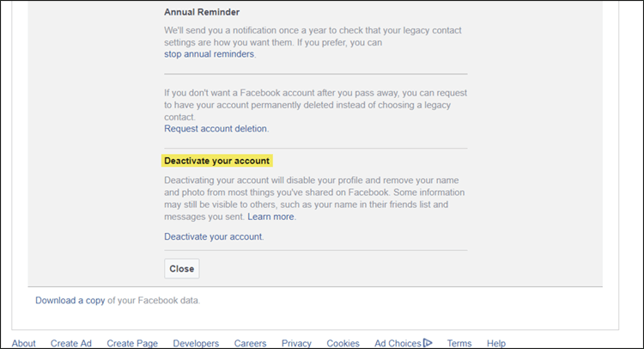Open the Developers footer link
Image resolution: width=644 pixels, height=349 pixels.
click(196, 343)
